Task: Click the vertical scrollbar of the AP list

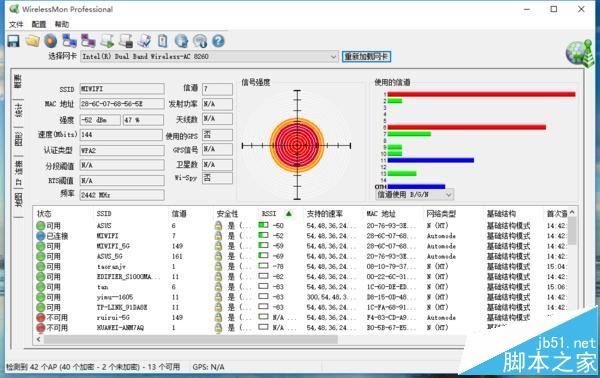Action: click(572, 231)
